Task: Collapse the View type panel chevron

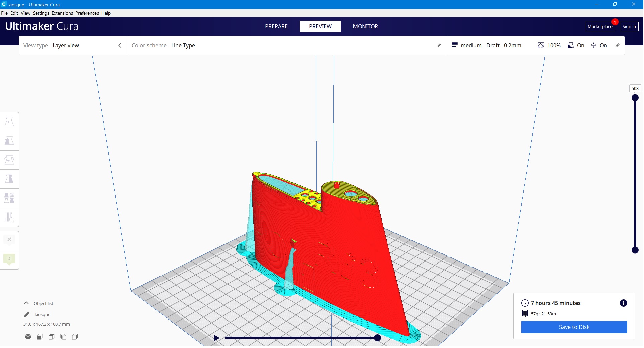Action: click(x=120, y=46)
